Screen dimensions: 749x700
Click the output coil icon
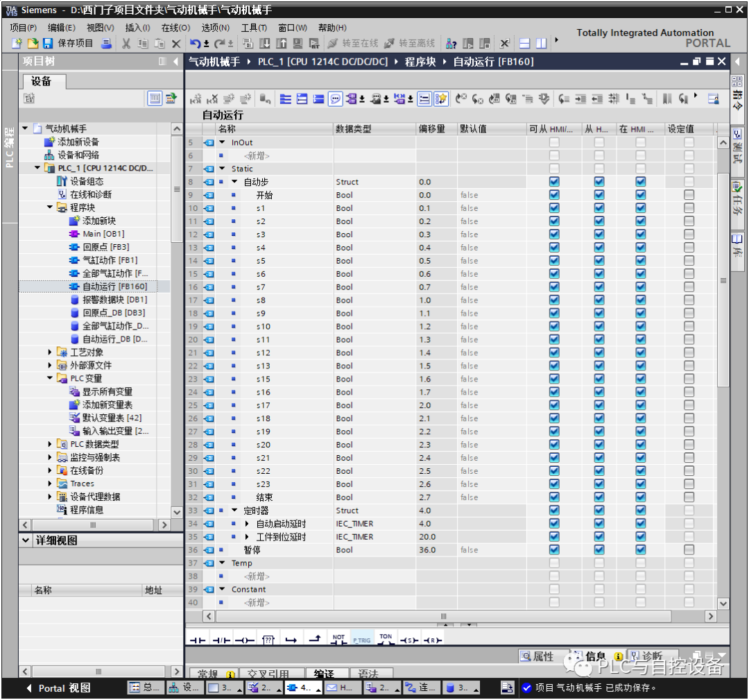coord(245,640)
